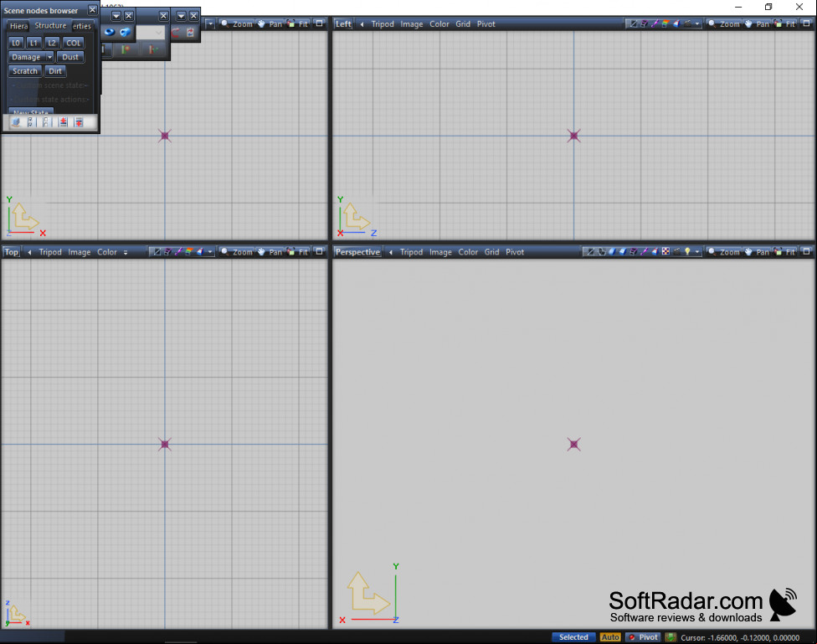Maximize the top-left viewport

320,23
